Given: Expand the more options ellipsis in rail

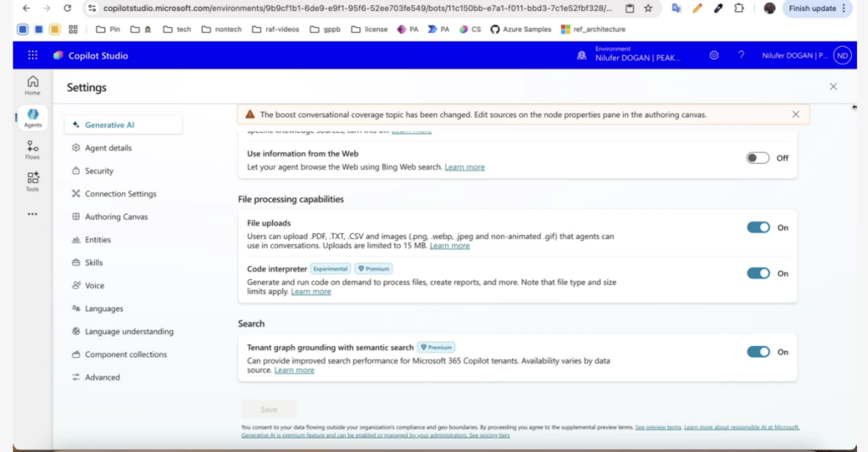Looking at the screenshot, I should [32, 215].
